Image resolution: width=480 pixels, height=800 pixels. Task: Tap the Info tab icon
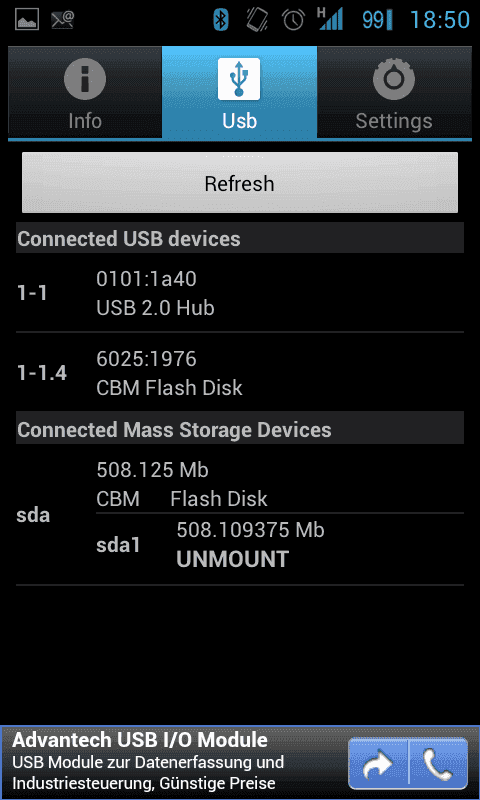[x=85, y=79]
